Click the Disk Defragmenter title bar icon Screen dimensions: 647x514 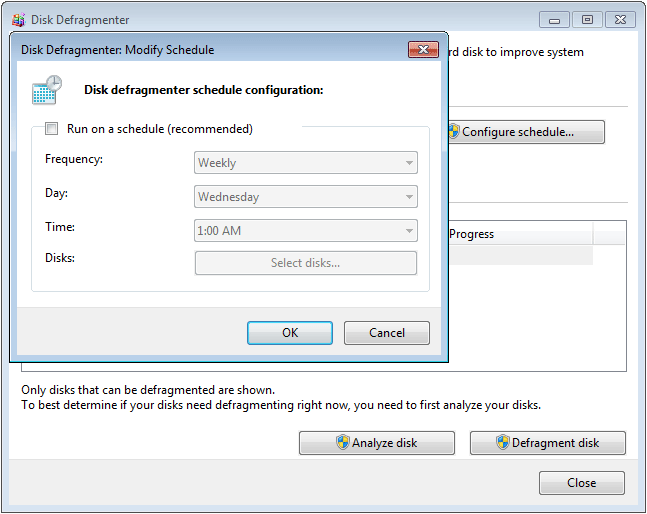click(x=19, y=20)
